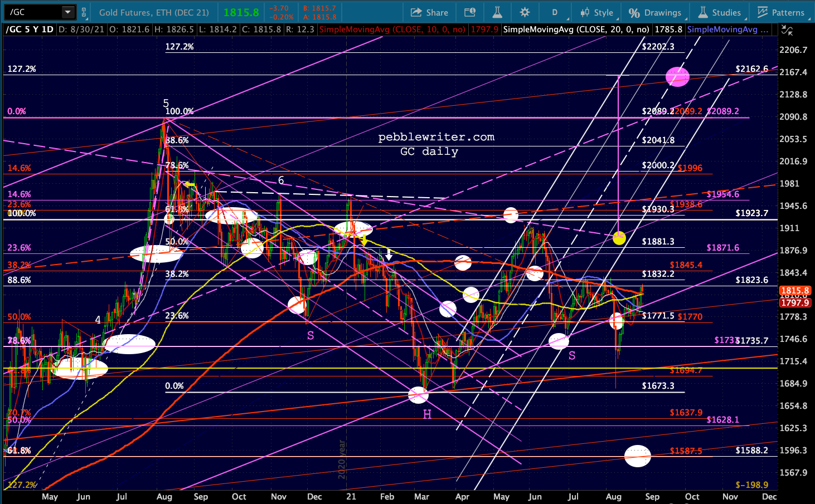
Task: Select the $2041.8 price level label
Action: 658,140
